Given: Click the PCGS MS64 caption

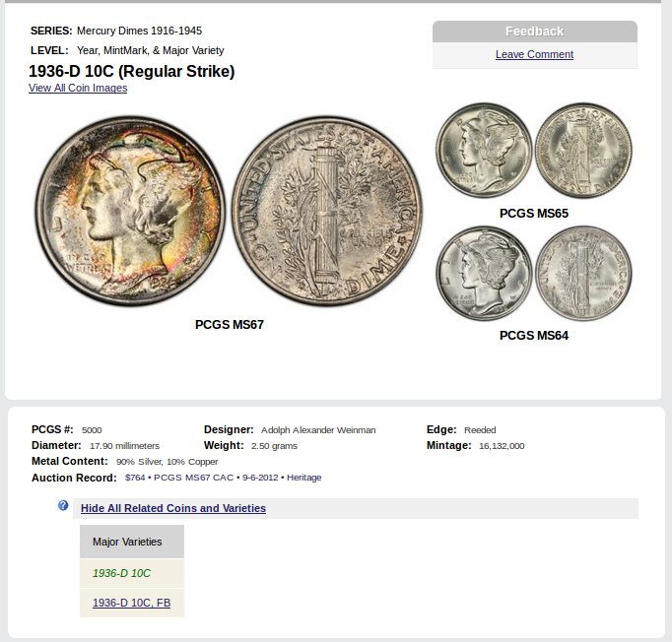Looking at the screenshot, I should (x=533, y=336).
